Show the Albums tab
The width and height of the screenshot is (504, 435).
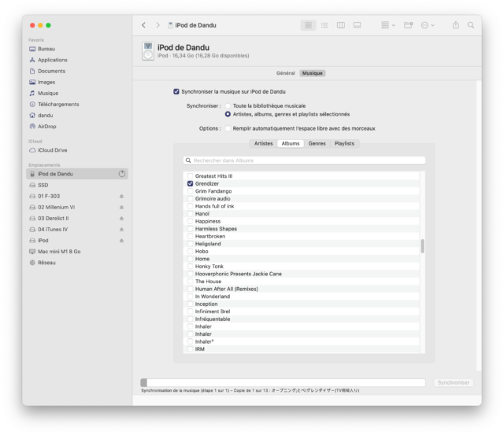coord(291,143)
